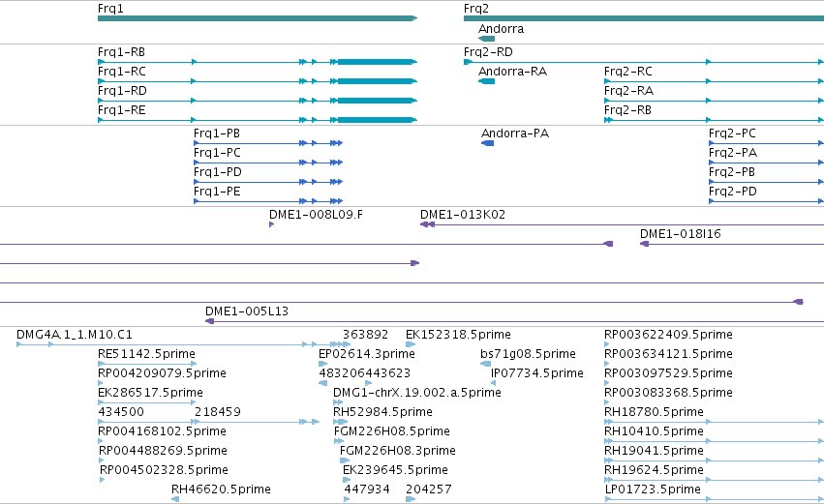Click the 363892 feature label

pos(366,335)
